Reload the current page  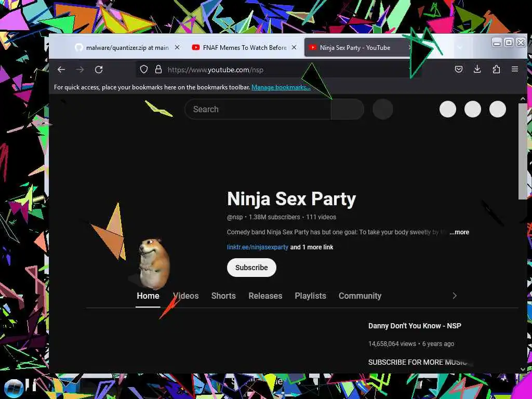[99, 70]
